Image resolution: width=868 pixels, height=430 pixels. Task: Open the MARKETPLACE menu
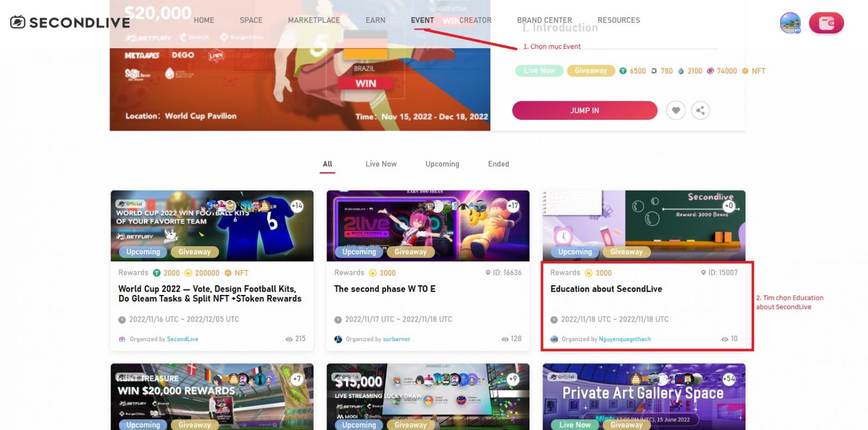tap(314, 20)
